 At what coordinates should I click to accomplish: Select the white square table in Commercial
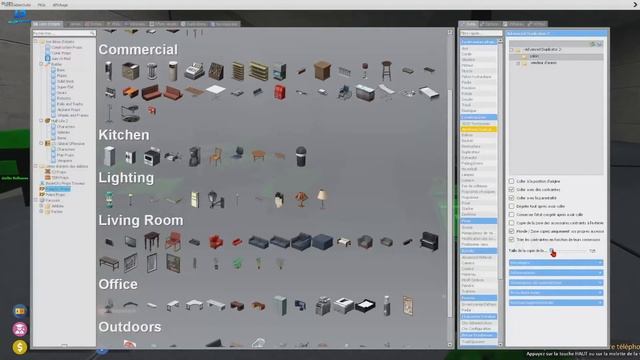(216, 91)
